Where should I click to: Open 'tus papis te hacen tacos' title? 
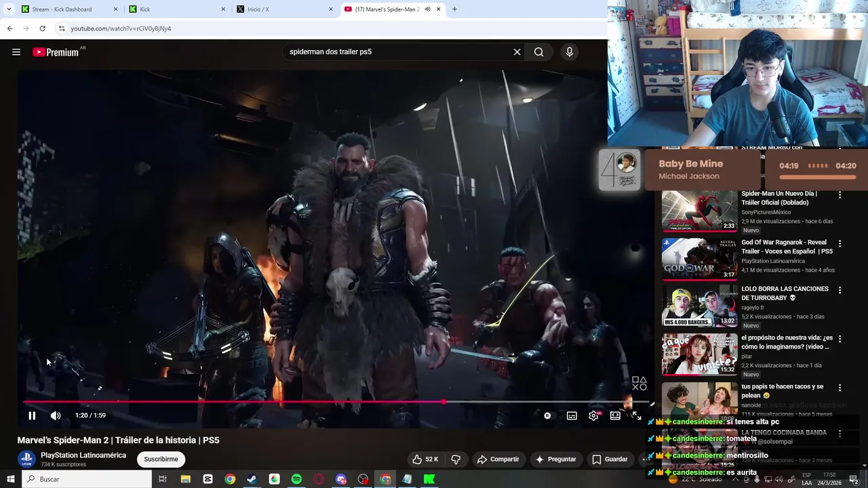(x=782, y=390)
